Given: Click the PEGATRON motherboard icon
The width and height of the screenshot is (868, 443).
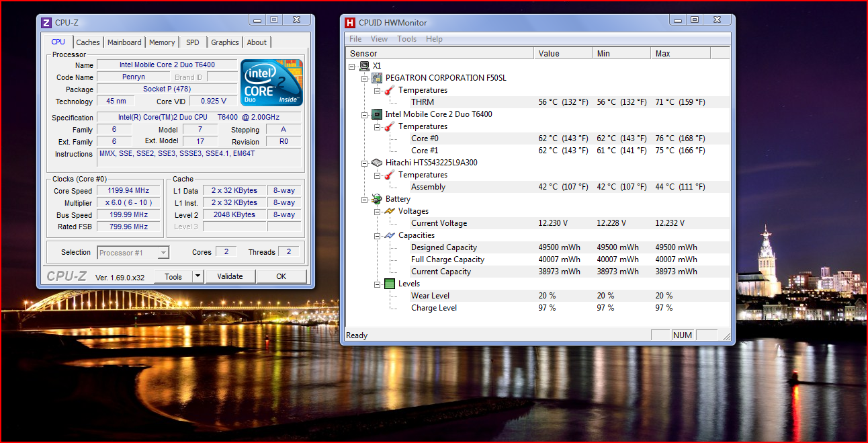Looking at the screenshot, I should click(x=377, y=78).
